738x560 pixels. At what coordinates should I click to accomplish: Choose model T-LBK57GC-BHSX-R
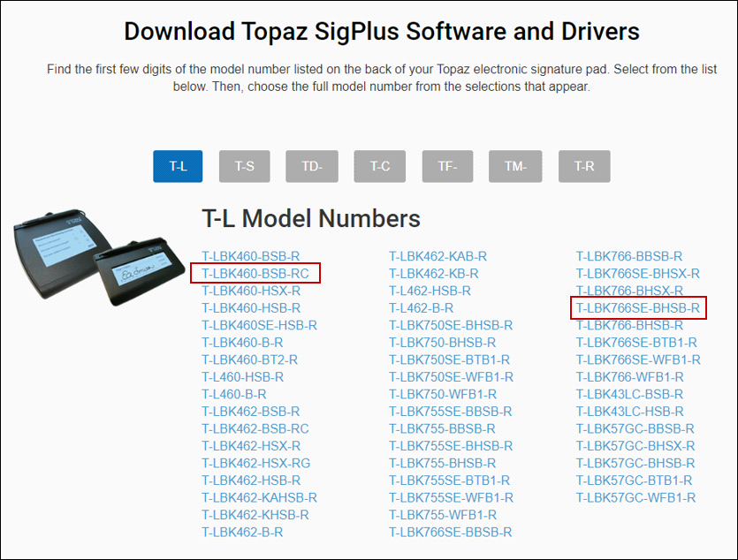tap(635, 446)
